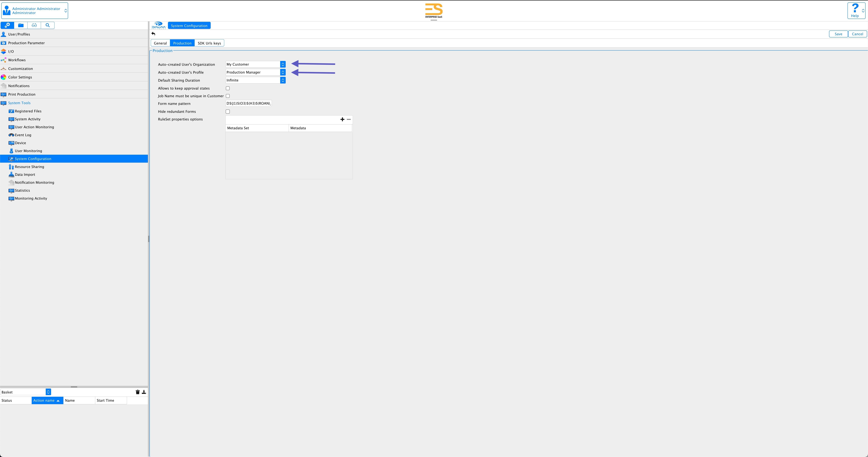
Task: Open the Administrator user menu
Action: coord(35,11)
